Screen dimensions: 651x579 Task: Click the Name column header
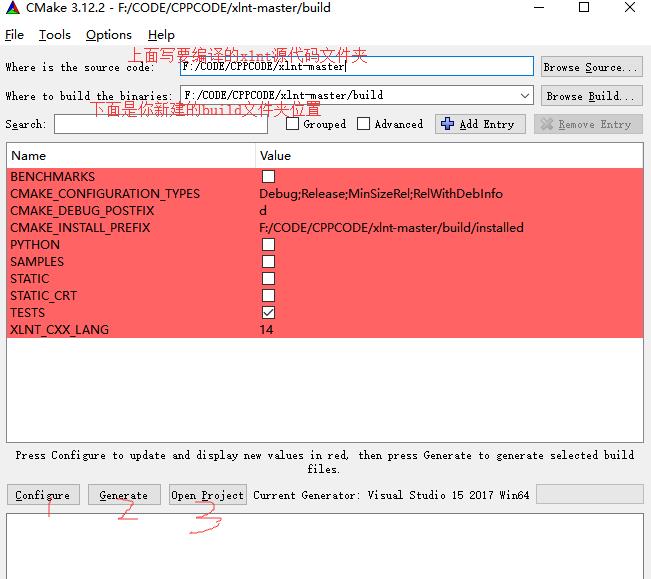(x=131, y=156)
